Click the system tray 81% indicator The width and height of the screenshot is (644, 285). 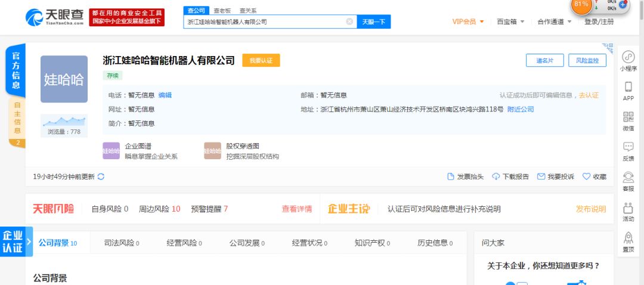pos(581,5)
